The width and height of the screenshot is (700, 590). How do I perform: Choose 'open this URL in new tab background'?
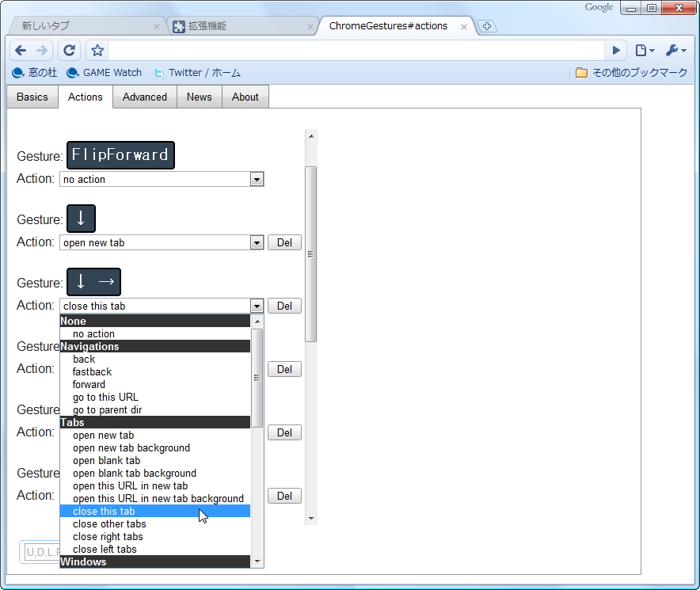(155, 498)
